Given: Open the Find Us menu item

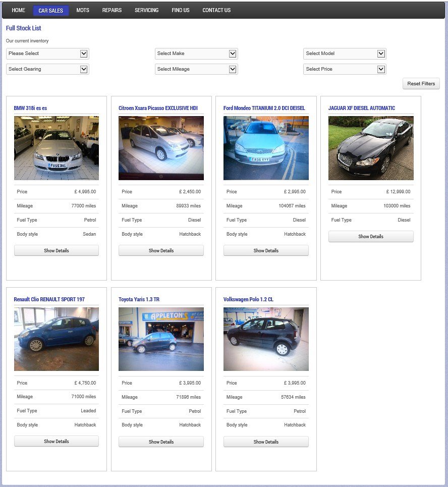Looking at the screenshot, I should tap(180, 10).
